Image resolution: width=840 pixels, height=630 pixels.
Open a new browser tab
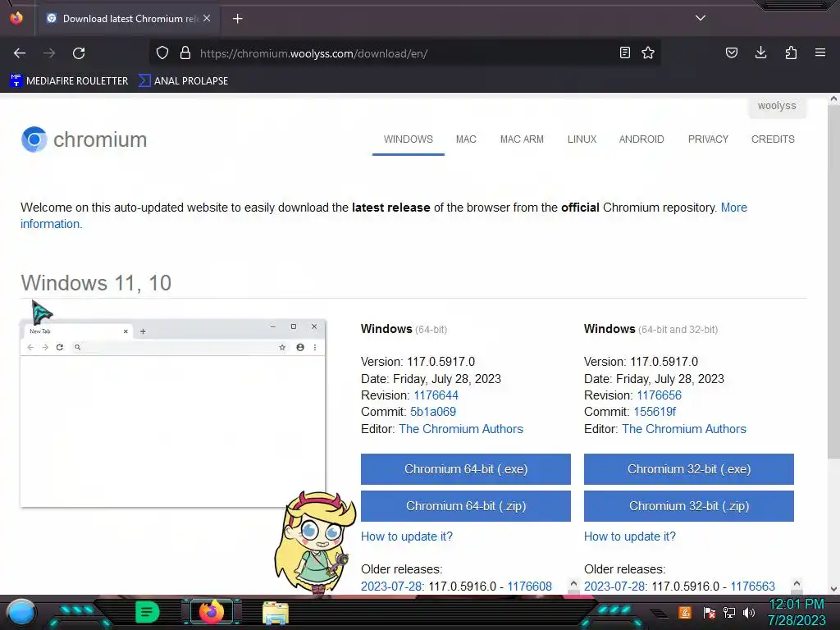[237, 19]
